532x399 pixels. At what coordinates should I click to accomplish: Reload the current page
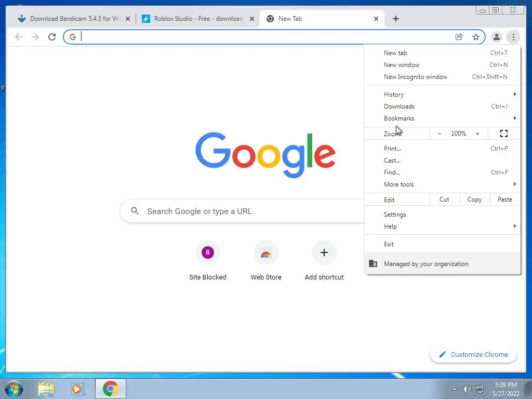pos(52,37)
